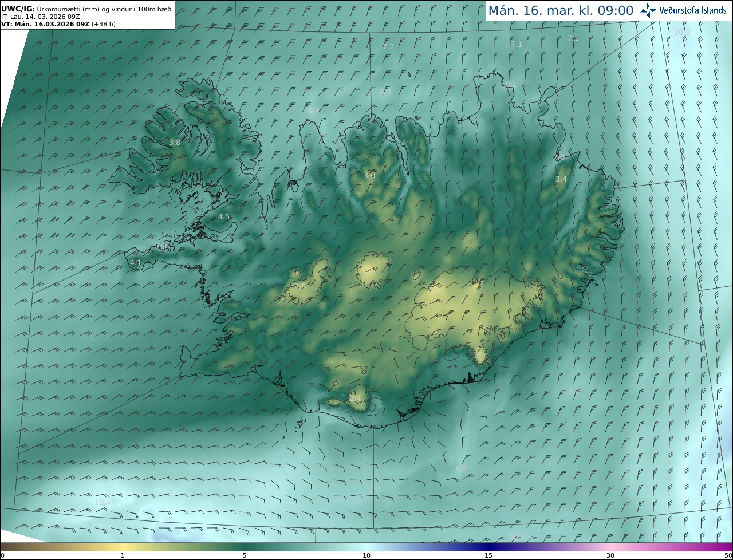This screenshot has height=560, width=733.
Task: Click the 10 tick on the color scale
Action: [366, 555]
